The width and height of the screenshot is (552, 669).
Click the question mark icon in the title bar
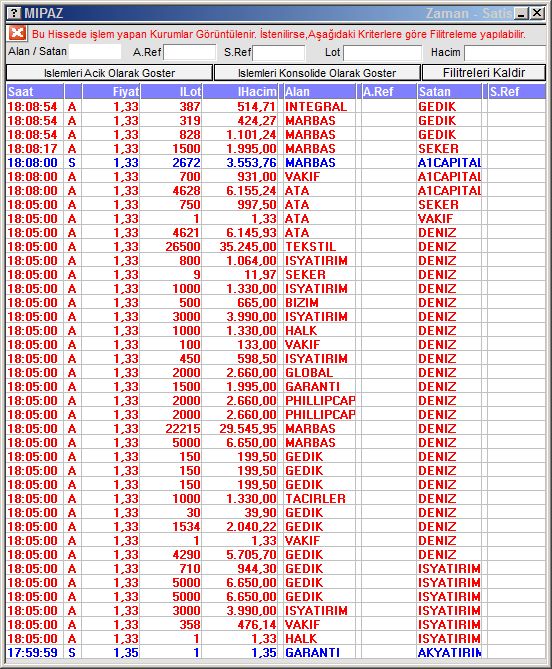tap(14, 13)
